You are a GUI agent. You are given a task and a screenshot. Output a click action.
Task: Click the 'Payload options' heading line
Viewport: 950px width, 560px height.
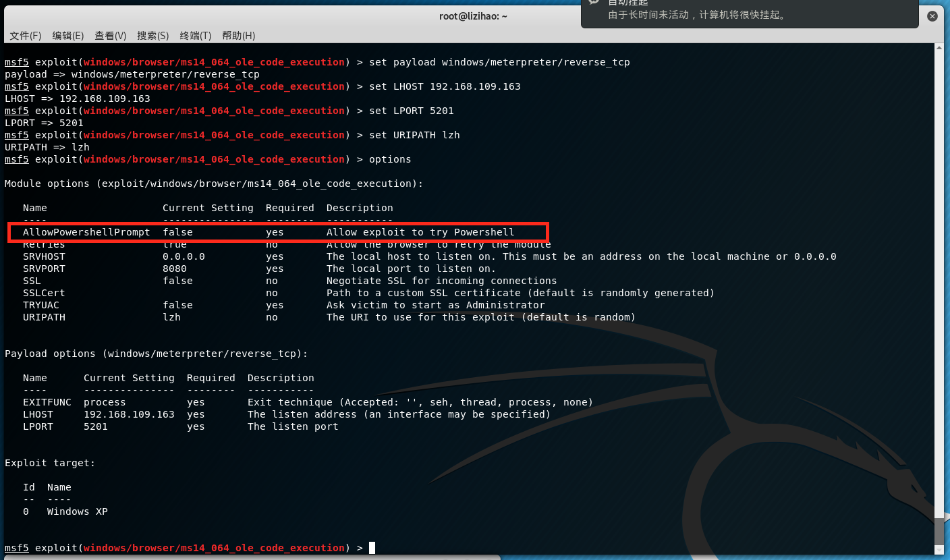point(157,354)
